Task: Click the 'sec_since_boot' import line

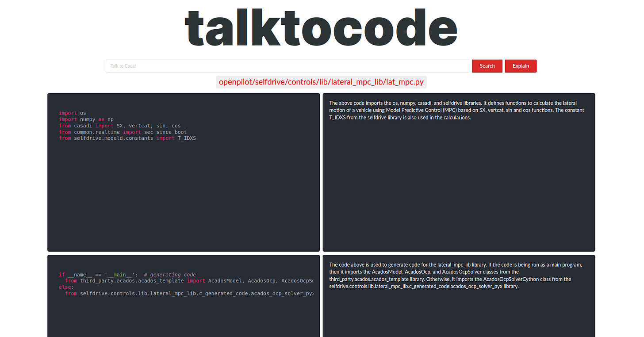Action: [x=123, y=132]
